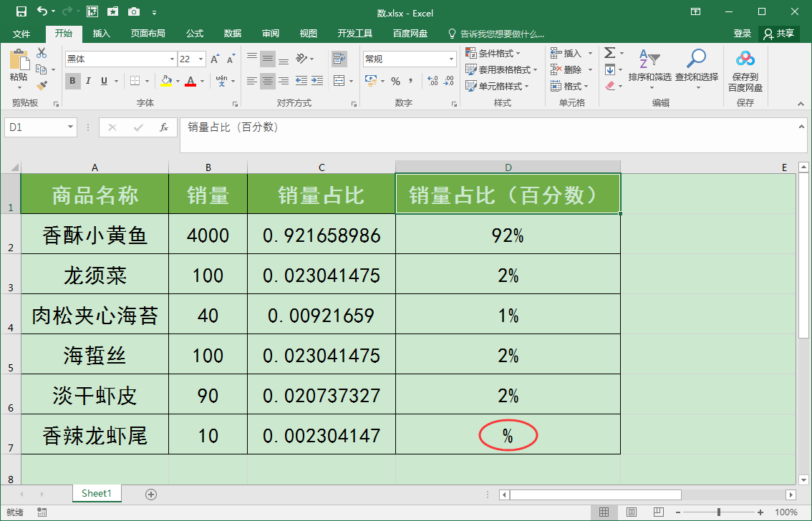
Task: Click the Merge and Center icon
Action: (338, 82)
